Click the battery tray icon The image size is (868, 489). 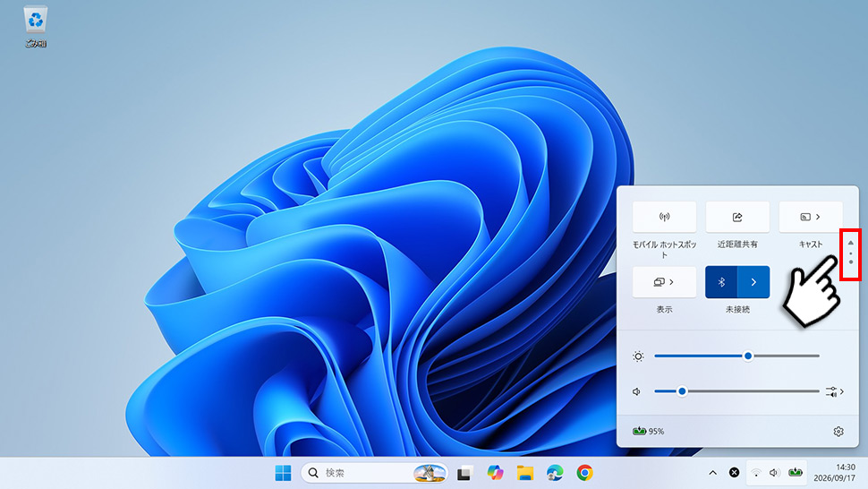point(796,472)
